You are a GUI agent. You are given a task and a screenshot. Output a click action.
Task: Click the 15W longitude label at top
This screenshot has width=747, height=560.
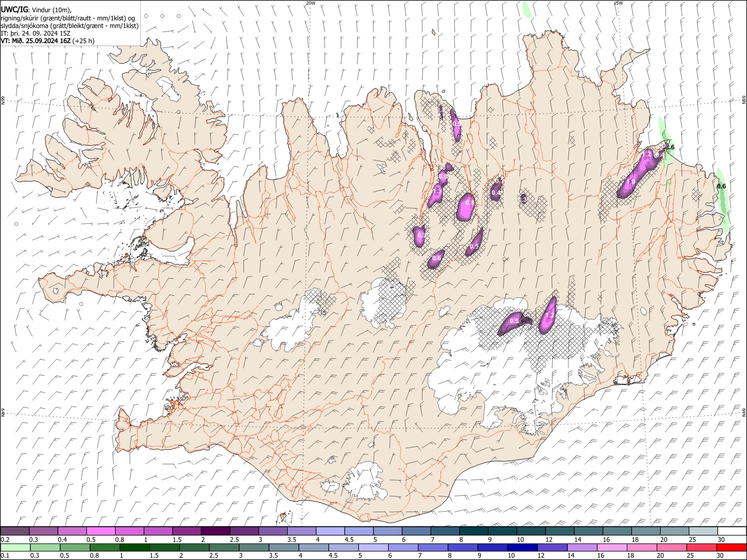coord(618,3)
